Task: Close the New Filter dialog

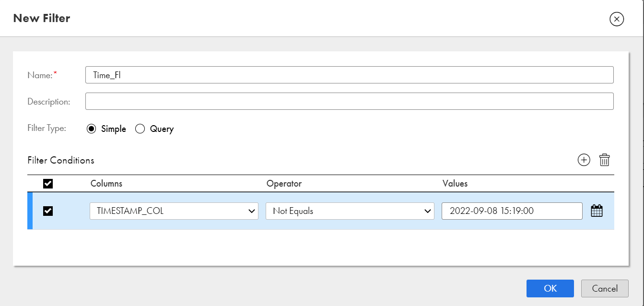Action: point(617,19)
